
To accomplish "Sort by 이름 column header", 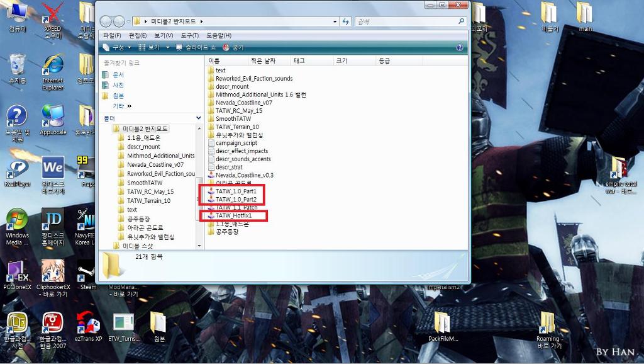I will tap(226, 61).
